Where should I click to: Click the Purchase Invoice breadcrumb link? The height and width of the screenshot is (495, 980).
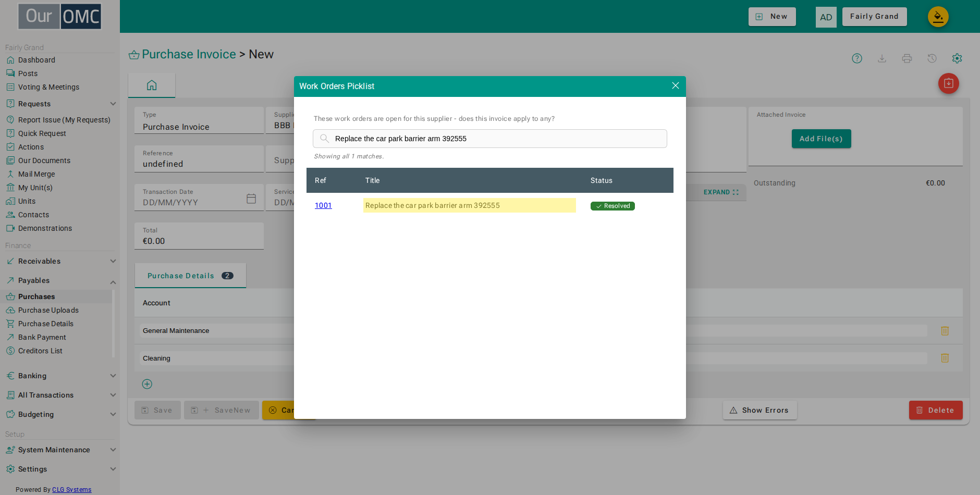coord(189,54)
